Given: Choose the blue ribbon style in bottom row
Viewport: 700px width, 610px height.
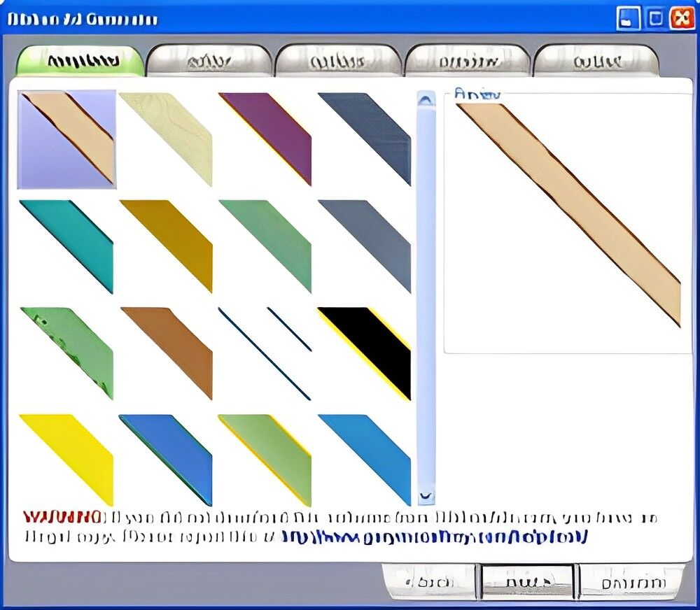Looking at the screenshot, I should coord(168,451).
